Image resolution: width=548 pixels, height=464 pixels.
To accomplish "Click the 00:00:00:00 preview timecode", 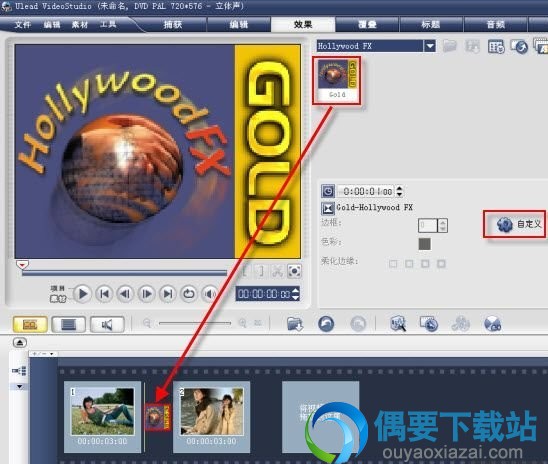I will (264, 294).
